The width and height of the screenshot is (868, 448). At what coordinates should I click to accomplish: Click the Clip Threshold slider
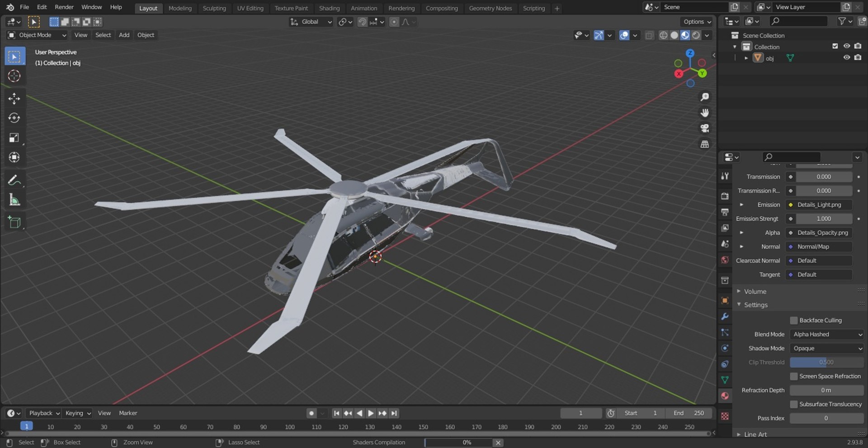pyautogui.click(x=827, y=363)
